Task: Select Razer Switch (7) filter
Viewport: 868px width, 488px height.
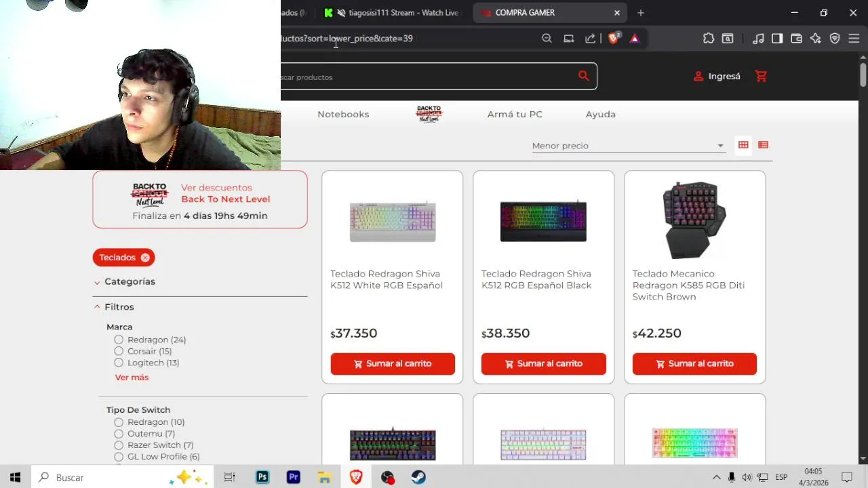Action: coord(154,445)
